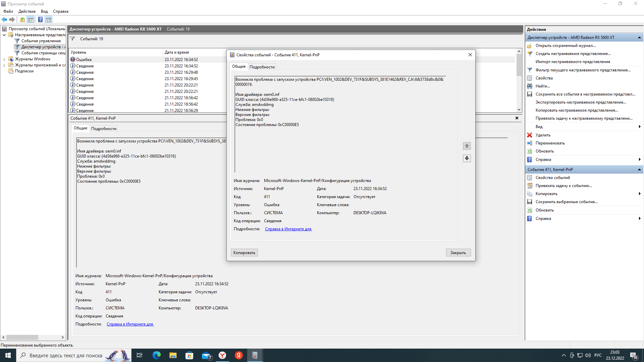Click РУС language indicator in tray
The image size is (644, 362).
coord(598,355)
